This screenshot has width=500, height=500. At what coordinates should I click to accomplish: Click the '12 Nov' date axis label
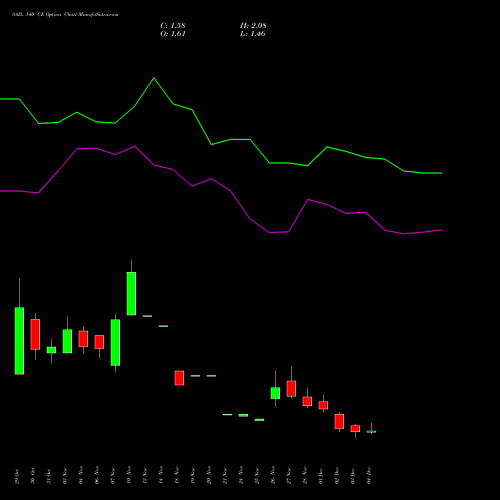pos(145,476)
